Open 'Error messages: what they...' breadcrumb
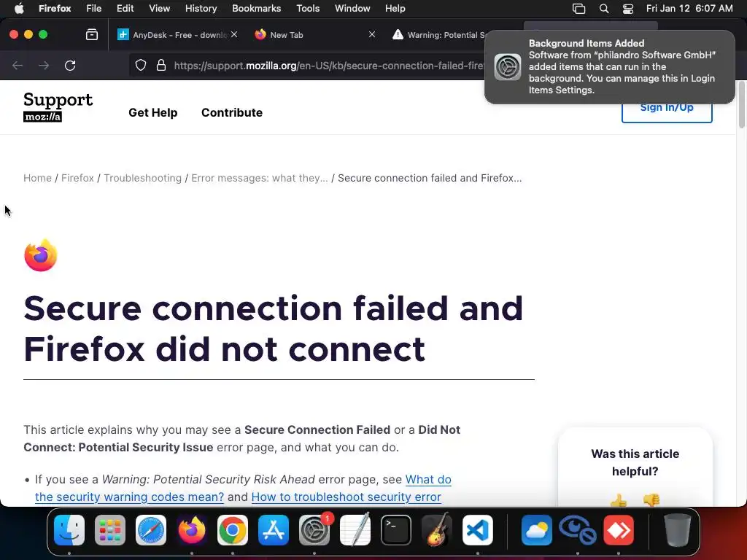 pos(260,178)
